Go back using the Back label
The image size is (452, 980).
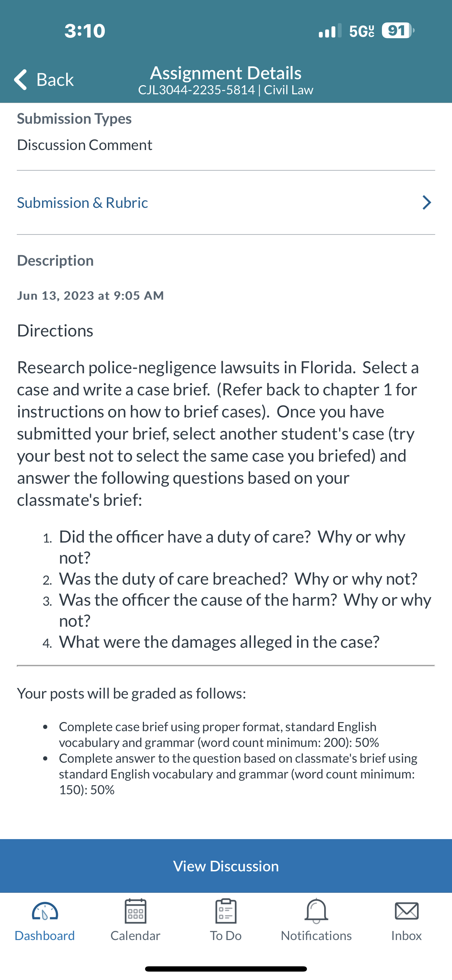(55, 80)
